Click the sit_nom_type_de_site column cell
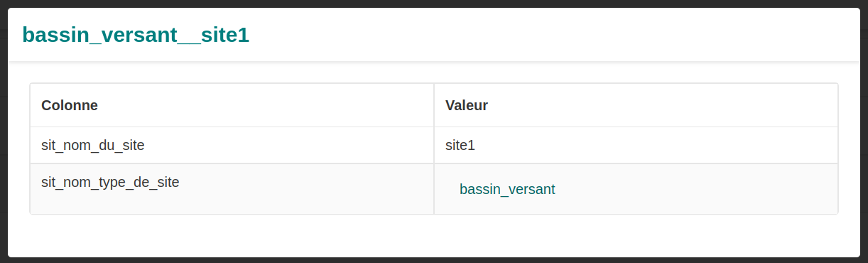The height and width of the screenshot is (263, 868). point(232,188)
